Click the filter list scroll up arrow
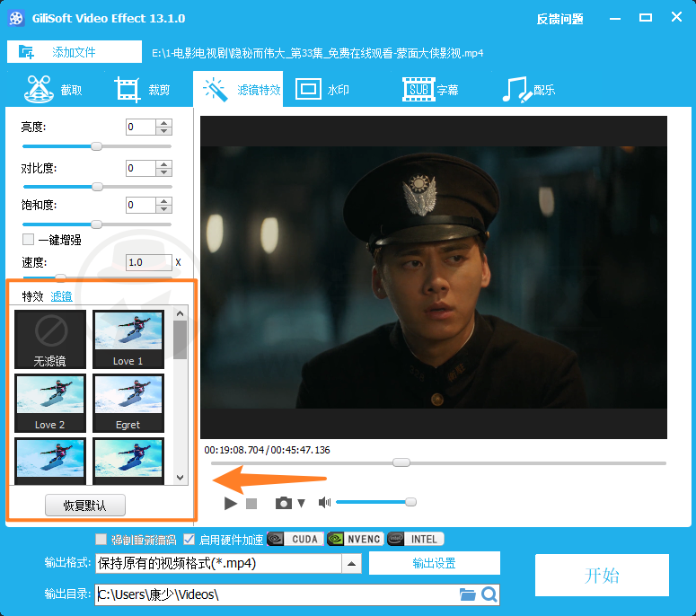 click(180, 313)
